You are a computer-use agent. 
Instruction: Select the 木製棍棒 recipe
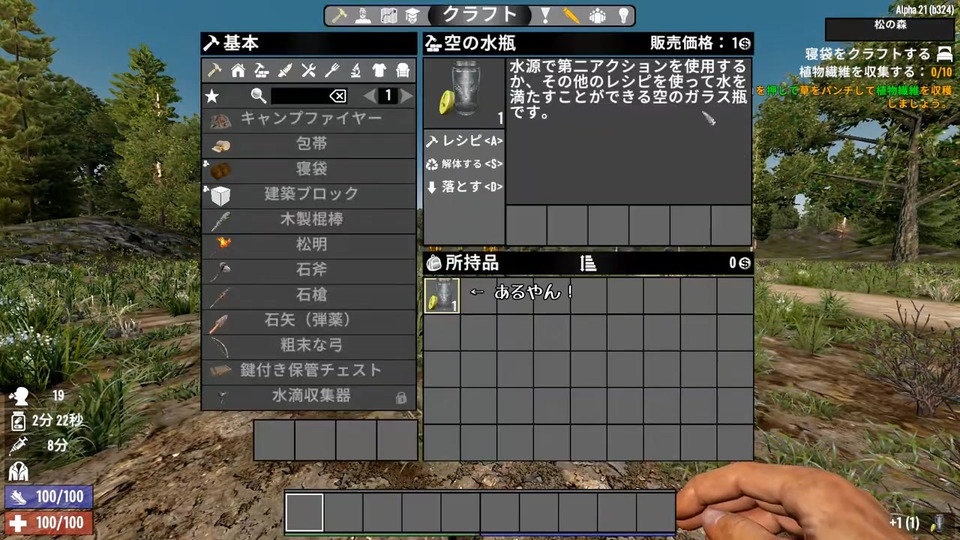(309, 220)
